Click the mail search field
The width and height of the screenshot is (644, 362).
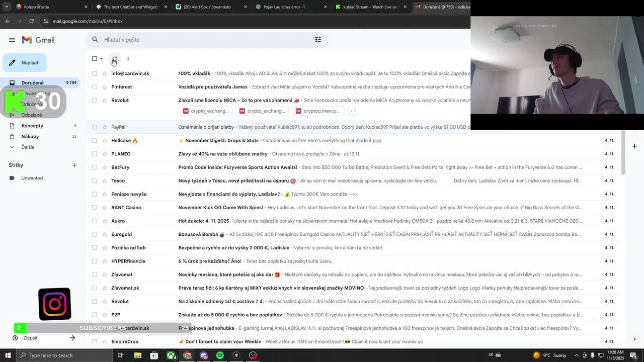click(x=206, y=40)
